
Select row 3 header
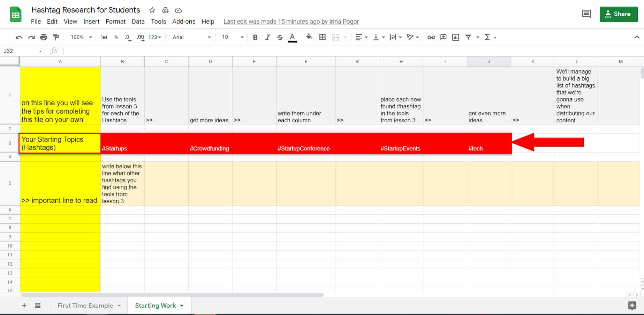(10, 143)
